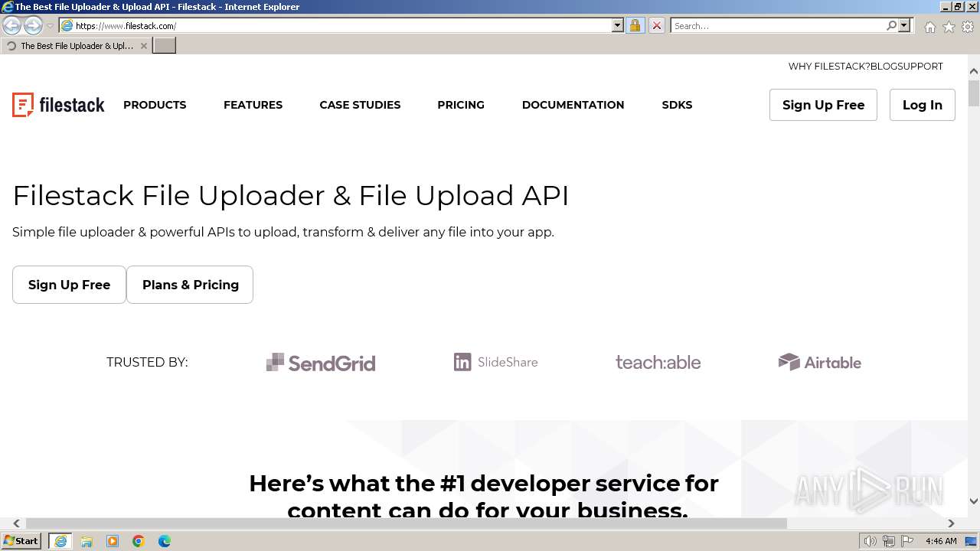Open DOCUMENTATION menu item
This screenshot has height=551, width=980.
point(573,105)
